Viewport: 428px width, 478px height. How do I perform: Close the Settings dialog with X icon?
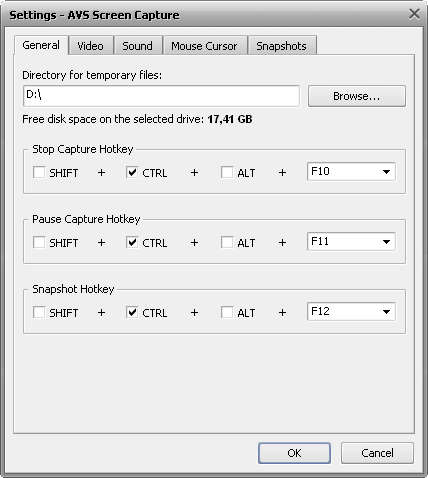click(x=414, y=14)
